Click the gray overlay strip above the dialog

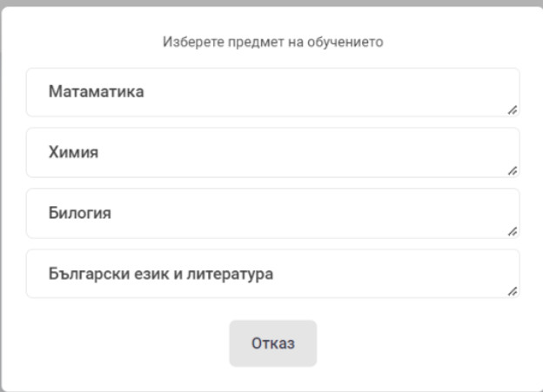(271, 3)
